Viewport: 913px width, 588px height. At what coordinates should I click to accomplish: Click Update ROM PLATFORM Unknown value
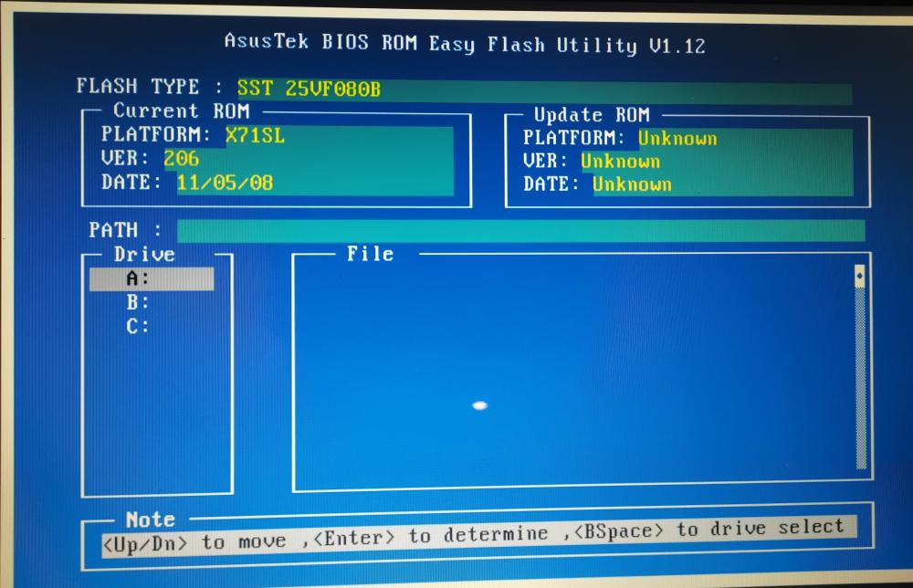click(x=677, y=139)
